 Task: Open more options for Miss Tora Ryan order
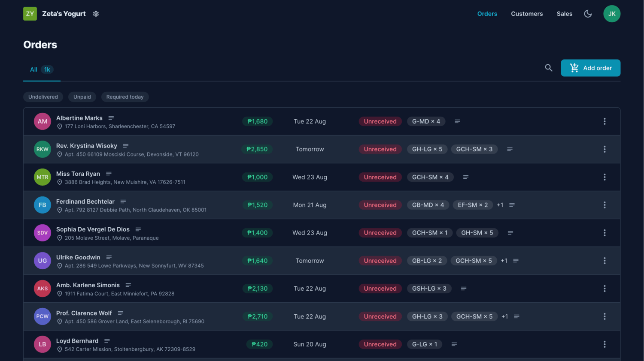coord(605,177)
